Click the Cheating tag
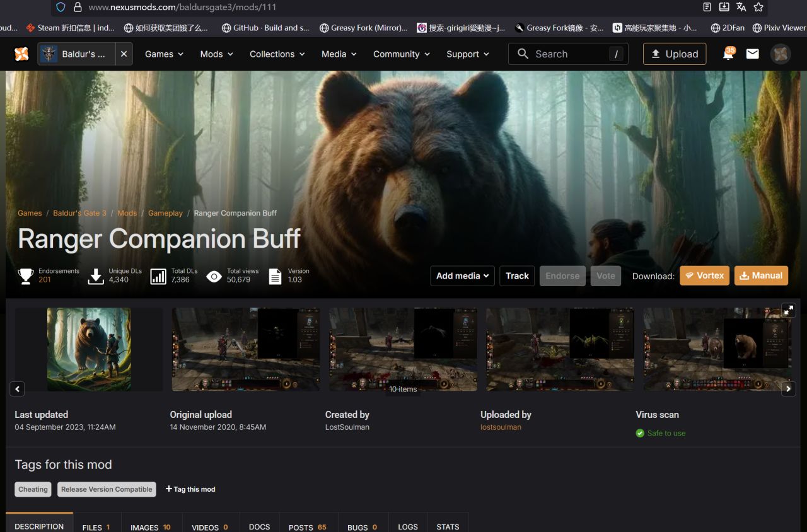This screenshot has width=807, height=532. (33, 489)
